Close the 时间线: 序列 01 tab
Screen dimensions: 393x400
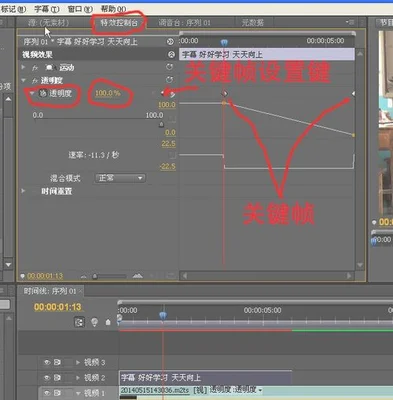point(80,291)
